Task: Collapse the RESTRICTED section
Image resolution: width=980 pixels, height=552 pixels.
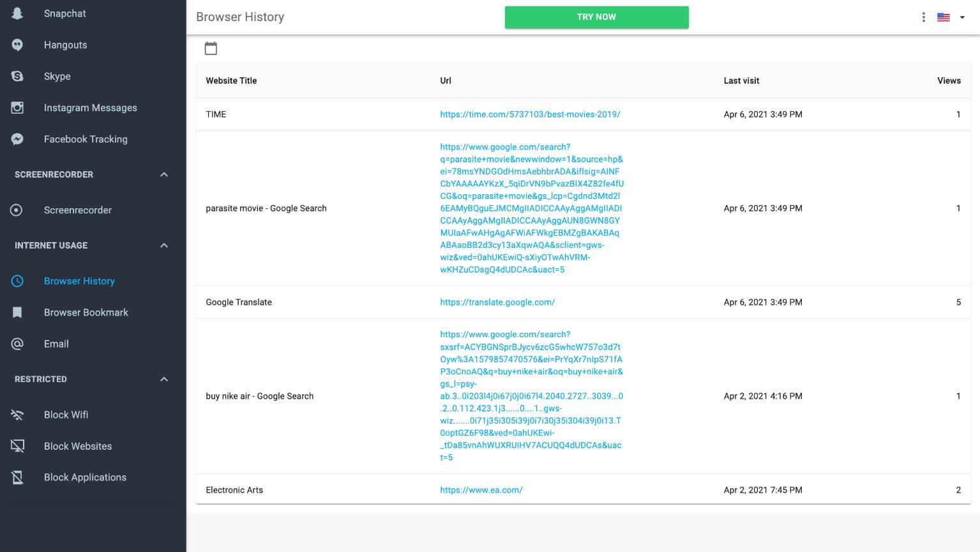Action: tap(164, 379)
